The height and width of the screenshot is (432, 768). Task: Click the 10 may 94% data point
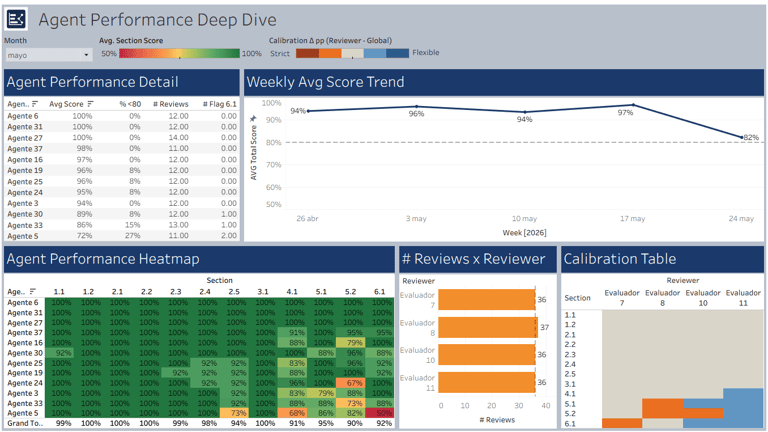click(525, 112)
